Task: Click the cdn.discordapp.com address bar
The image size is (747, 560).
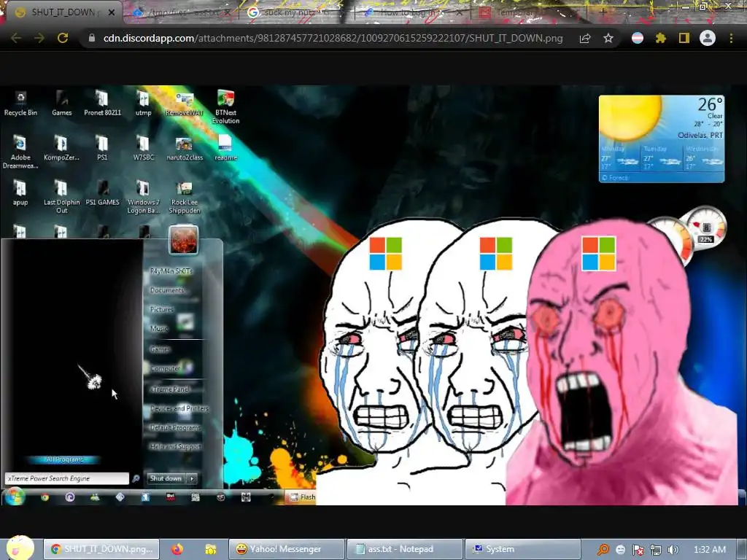Action: tap(333, 38)
